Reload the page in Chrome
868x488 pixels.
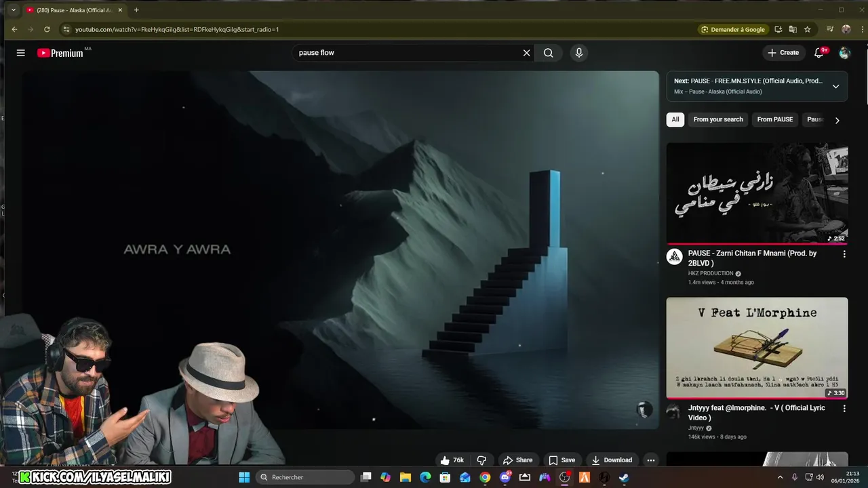click(x=47, y=29)
